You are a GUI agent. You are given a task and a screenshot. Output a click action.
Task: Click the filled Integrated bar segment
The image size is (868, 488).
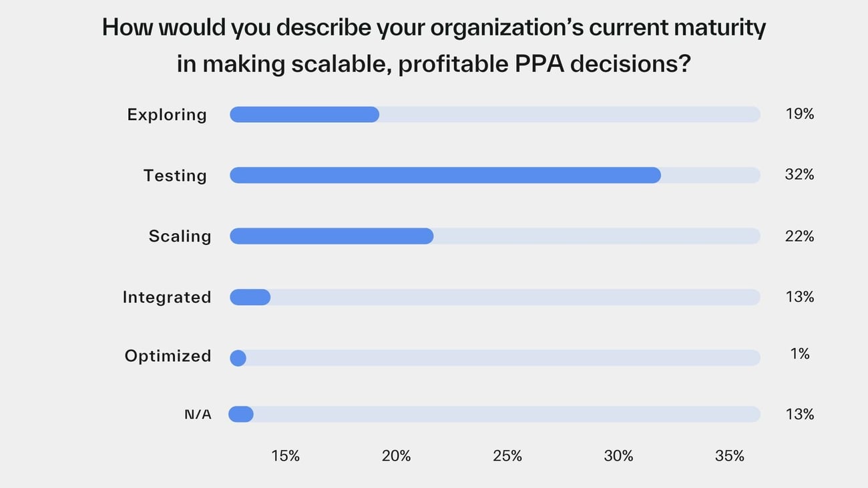click(250, 297)
